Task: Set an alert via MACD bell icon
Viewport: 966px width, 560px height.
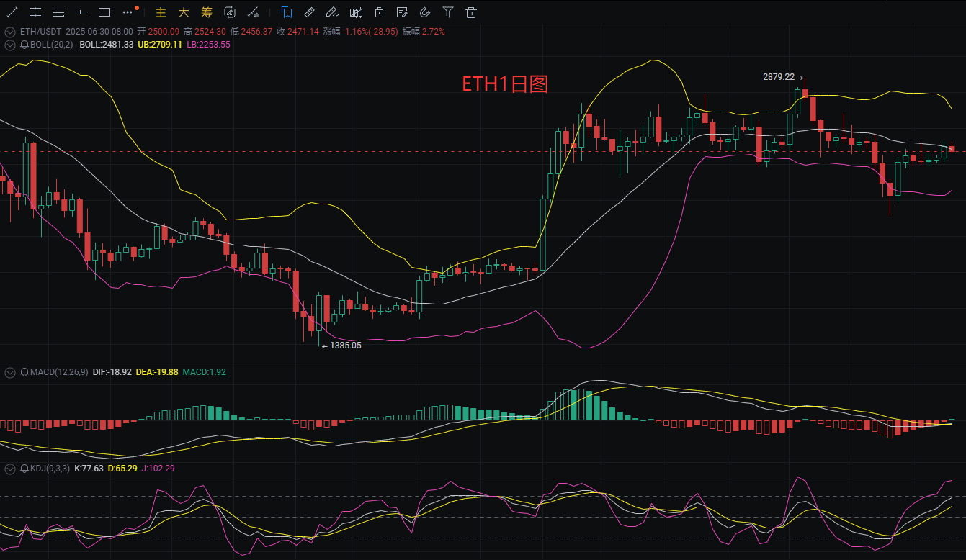Action: [24, 372]
